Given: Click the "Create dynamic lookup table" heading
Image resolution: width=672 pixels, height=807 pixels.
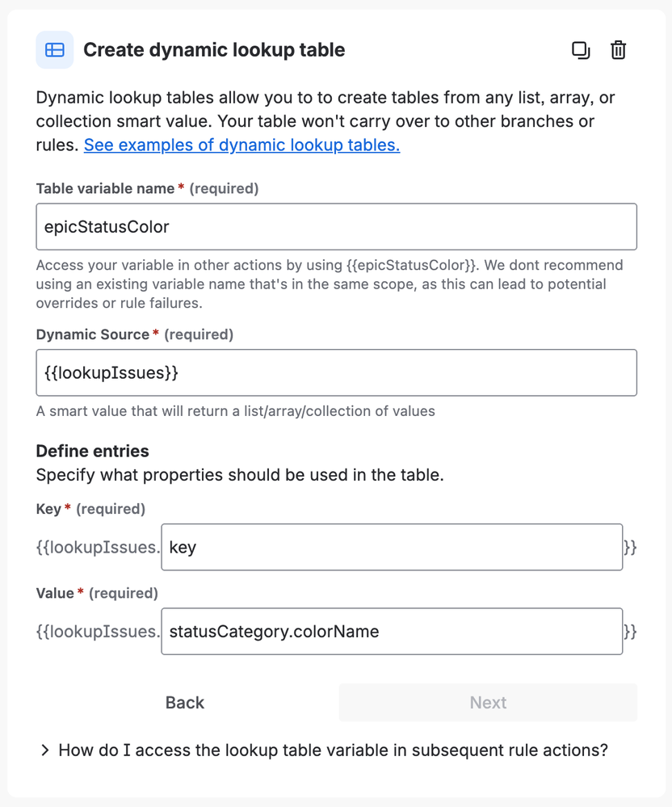Looking at the screenshot, I should (214, 50).
